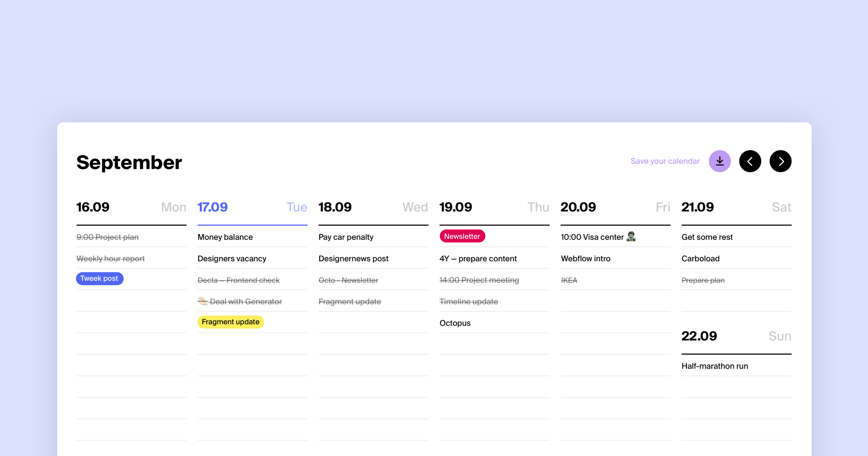The height and width of the screenshot is (456, 868).
Task: Click the right arrow to view next week
Action: click(x=780, y=161)
